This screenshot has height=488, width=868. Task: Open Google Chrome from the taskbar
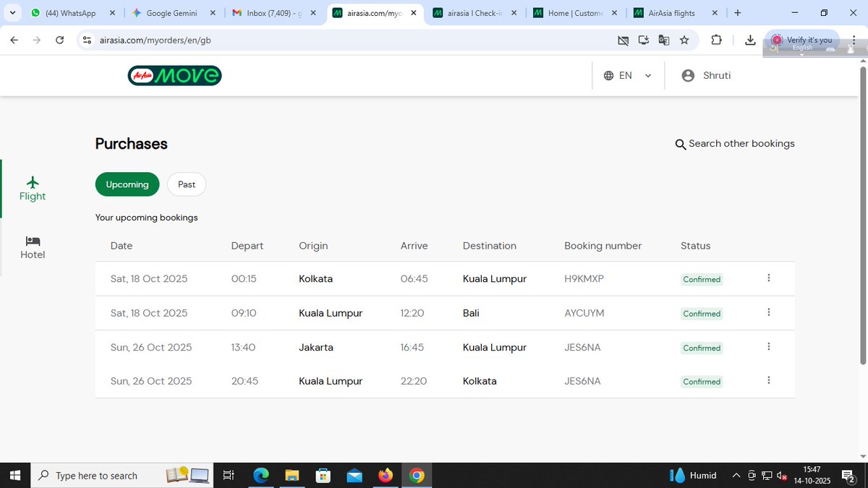(417, 476)
